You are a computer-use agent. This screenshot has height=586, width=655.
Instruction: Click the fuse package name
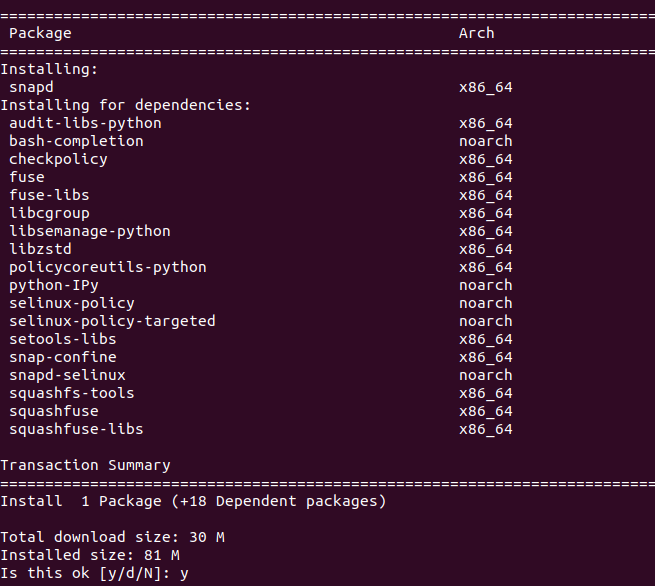coord(27,177)
